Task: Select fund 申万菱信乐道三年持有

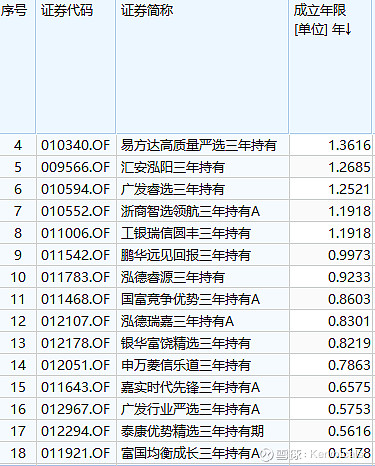Action: [185, 365]
